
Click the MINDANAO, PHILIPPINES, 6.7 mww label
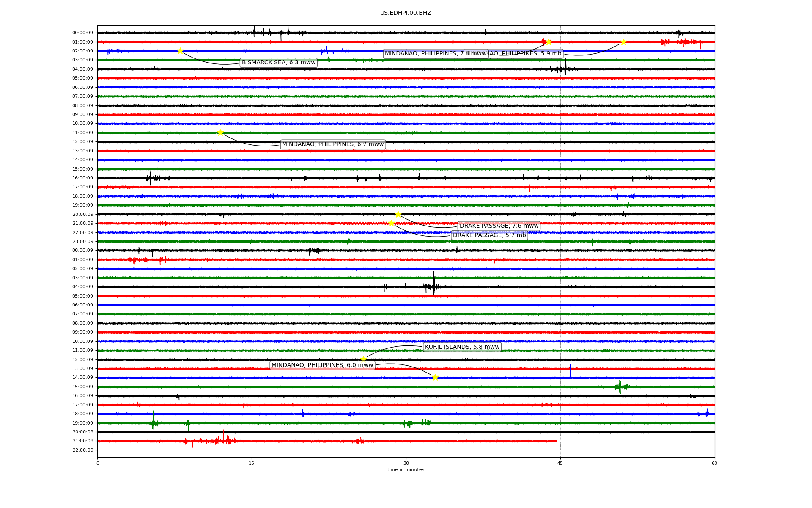point(332,144)
